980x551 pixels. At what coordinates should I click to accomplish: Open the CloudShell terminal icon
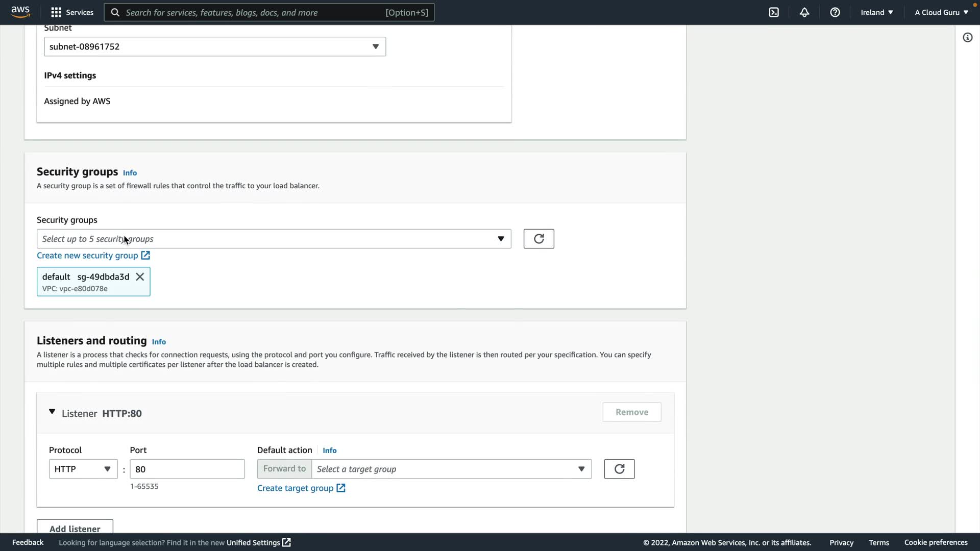pos(774,12)
